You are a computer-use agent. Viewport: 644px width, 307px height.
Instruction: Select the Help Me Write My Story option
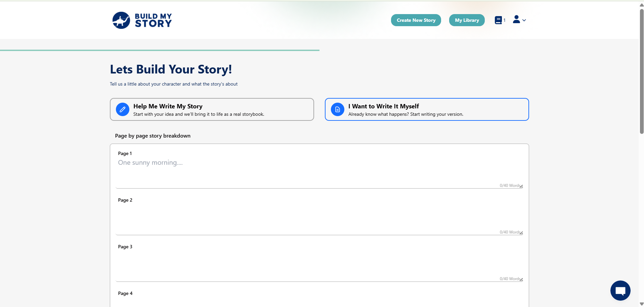(x=212, y=109)
